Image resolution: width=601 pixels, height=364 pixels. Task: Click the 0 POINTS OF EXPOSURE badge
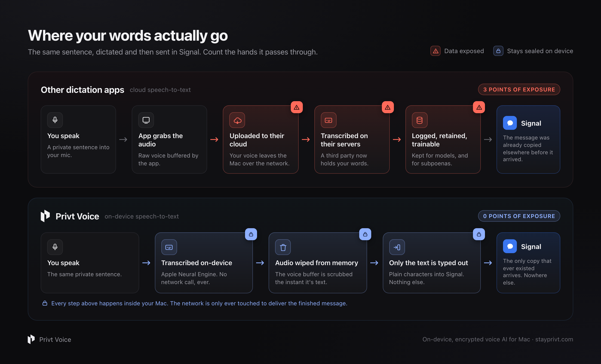coord(519,216)
